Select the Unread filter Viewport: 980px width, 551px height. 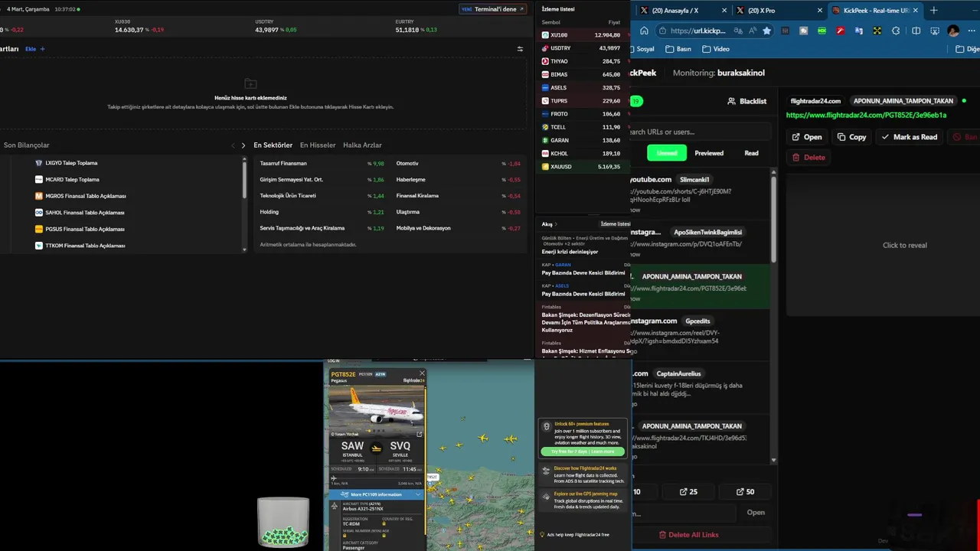pos(667,153)
